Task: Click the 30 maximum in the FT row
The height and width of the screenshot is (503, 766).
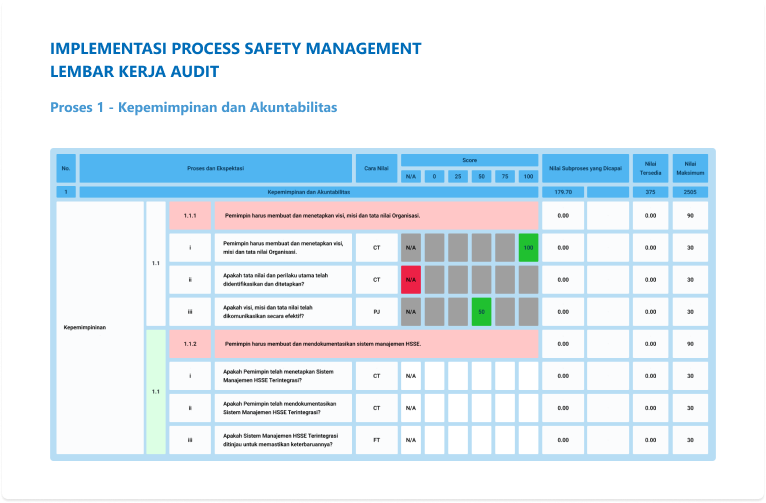Action: pyautogui.click(x=690, y=440)
